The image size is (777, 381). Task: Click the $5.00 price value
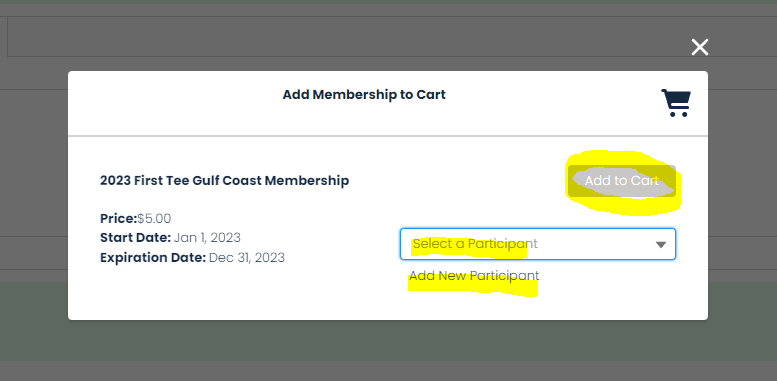154,219
